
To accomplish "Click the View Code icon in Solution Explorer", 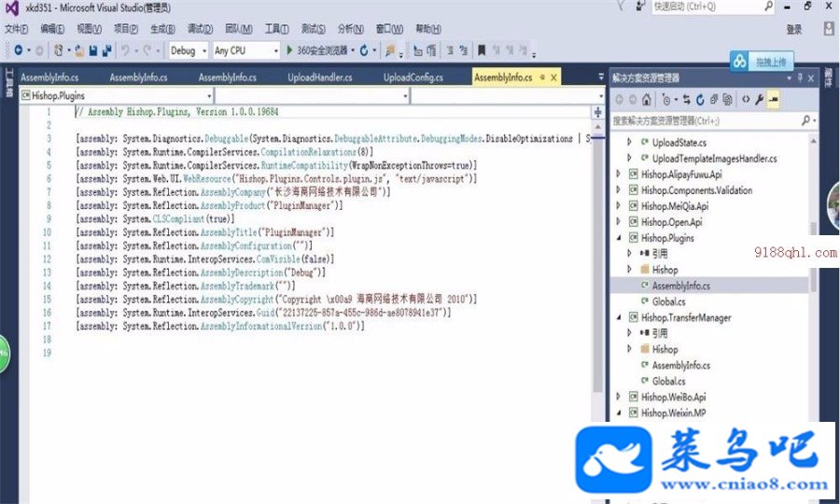I will point(746,100).
